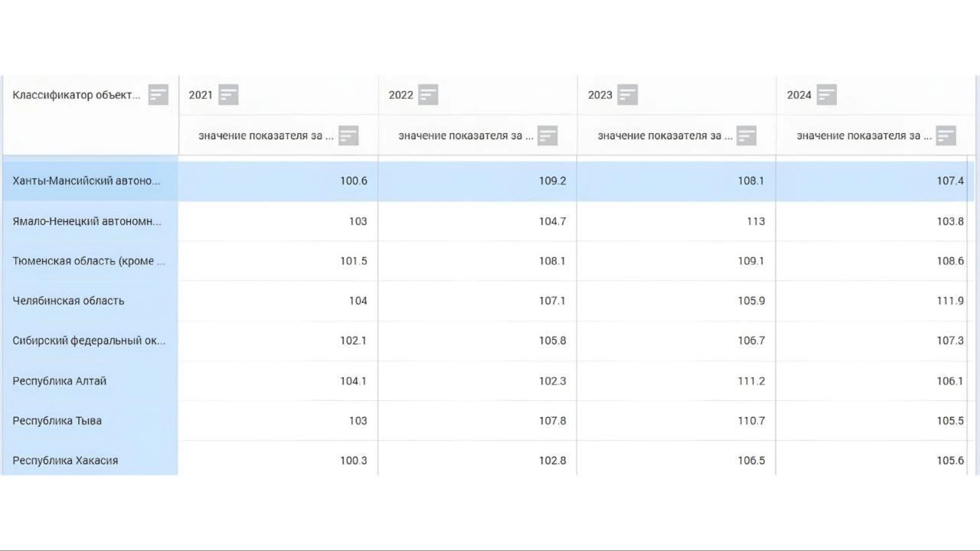Click the Сибирский федеральный округ row label

click(x=88, y=341)
